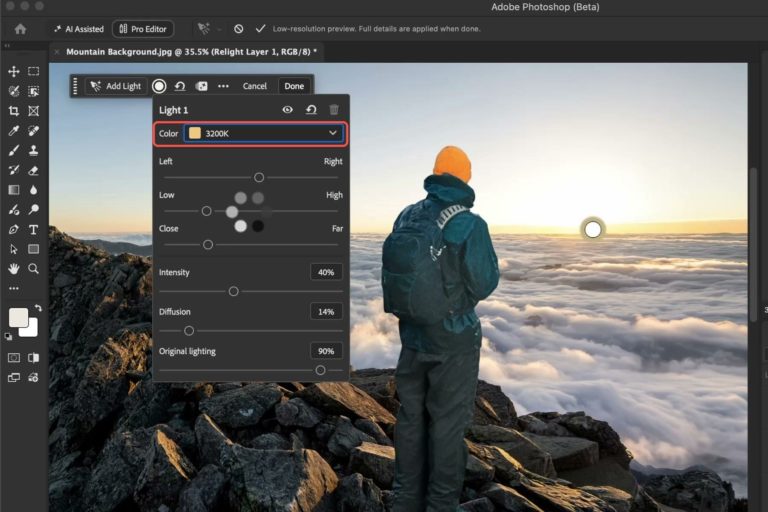Go to the Home screen icon
The width and height of the screenshot is (768, 512).
[x=20, y=29]
